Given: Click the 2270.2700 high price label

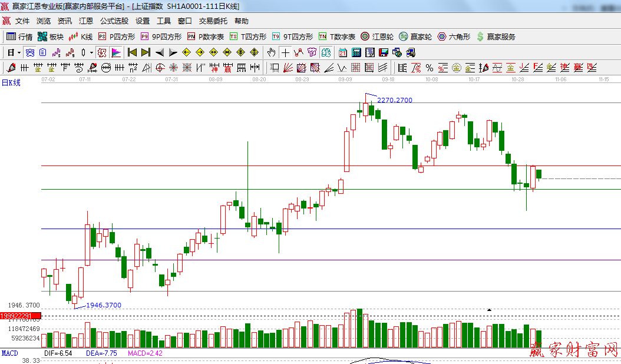Looking at the screenshot, I should click(x=394, y=100).
